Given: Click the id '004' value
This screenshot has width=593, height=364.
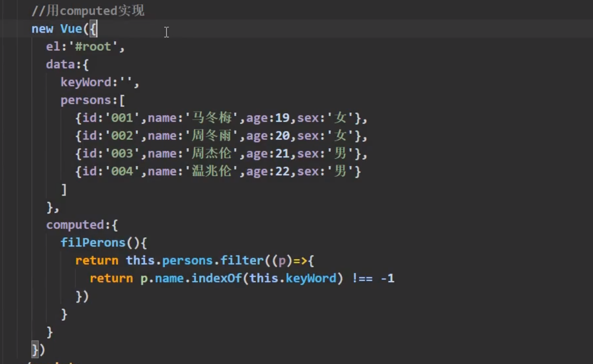Looking at the screenshot, I should 122,171.
